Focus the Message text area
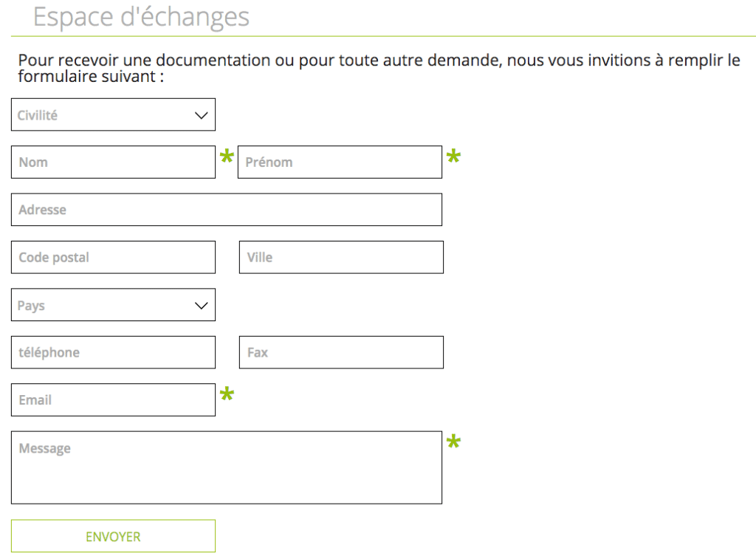The width and height of the screenshot is (756, 559). click(226, 468)
